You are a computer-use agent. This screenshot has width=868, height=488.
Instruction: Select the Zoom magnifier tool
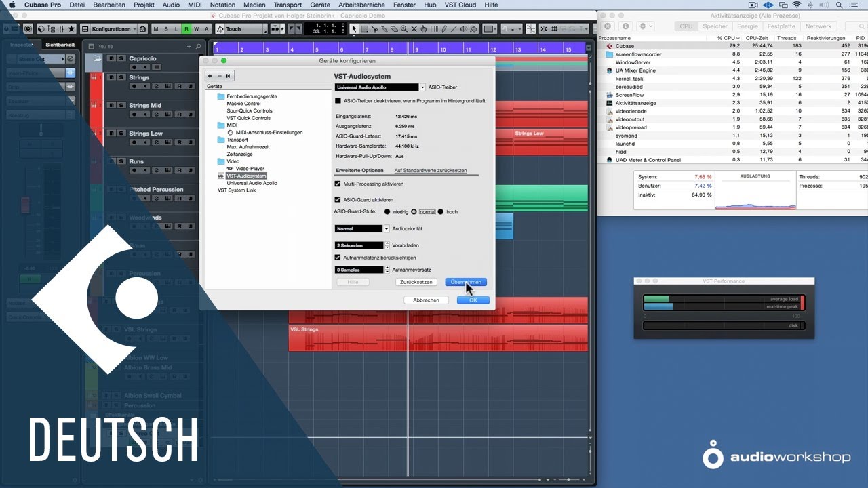(x=404, y=29)
